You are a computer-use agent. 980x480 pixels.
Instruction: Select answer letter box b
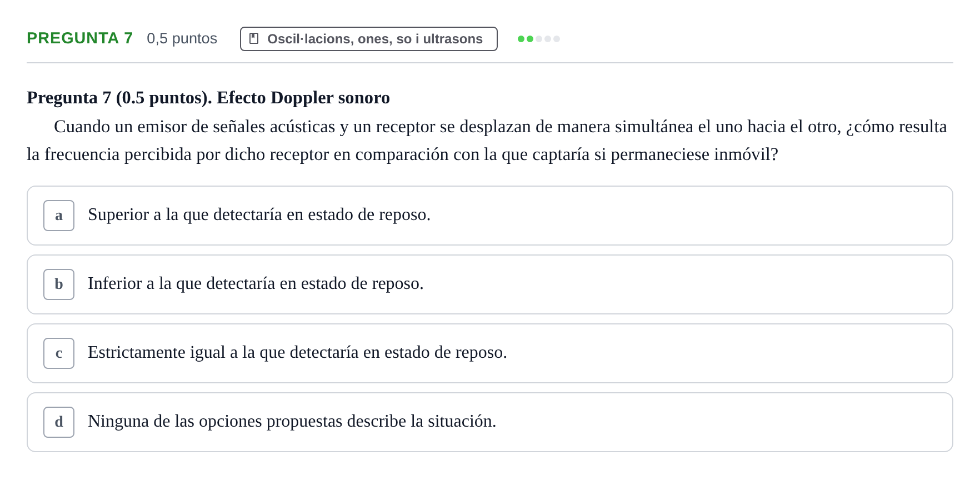coord(59,284)
